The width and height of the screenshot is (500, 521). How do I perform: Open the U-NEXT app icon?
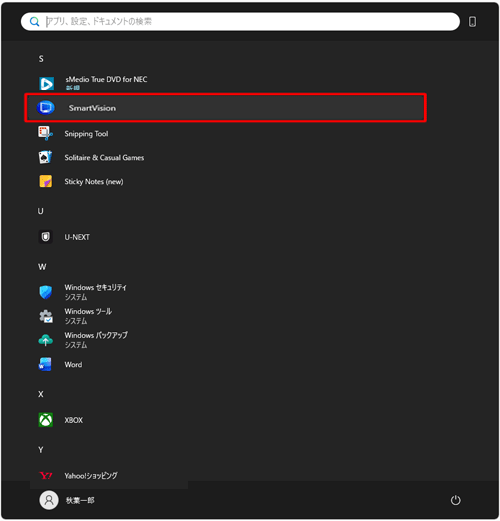click(x=46, y=237)
